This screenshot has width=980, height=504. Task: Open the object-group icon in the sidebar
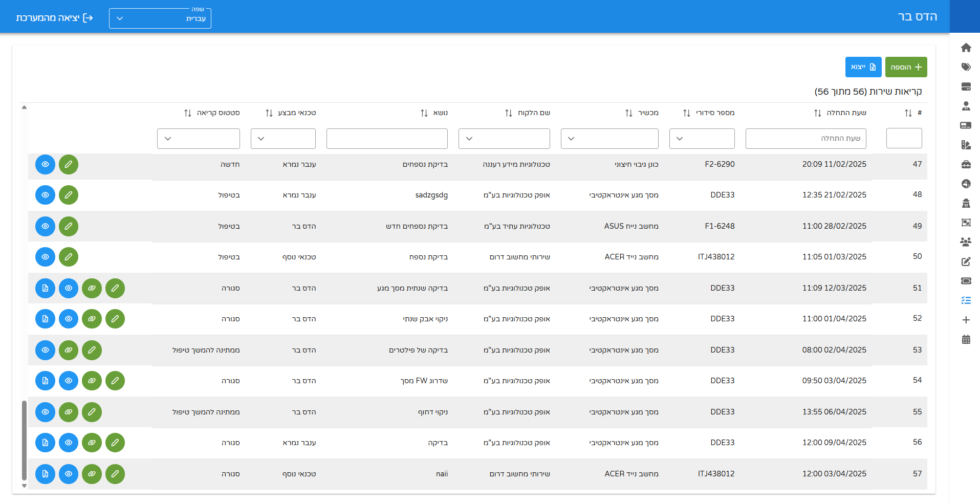[x=966, y=223]
